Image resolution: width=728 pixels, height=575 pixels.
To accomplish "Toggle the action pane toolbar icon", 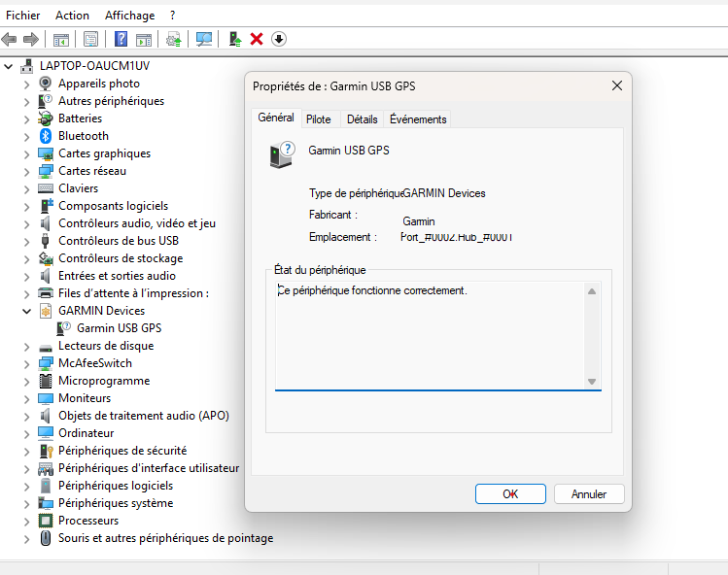I will (144, 40).
